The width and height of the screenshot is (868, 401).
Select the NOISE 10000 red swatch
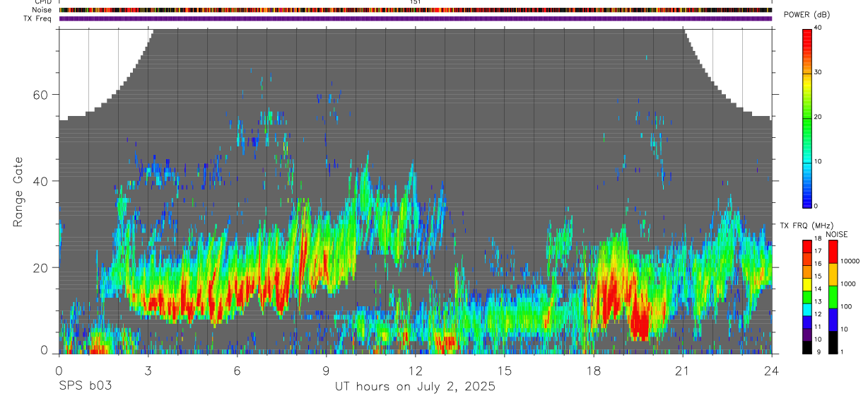[x=833, y=252]
